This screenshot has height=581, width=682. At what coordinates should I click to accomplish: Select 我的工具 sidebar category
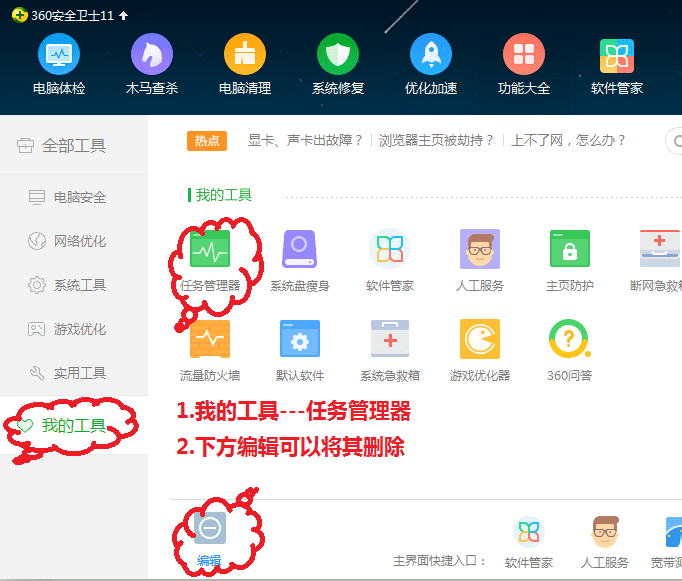click(74, 425)
